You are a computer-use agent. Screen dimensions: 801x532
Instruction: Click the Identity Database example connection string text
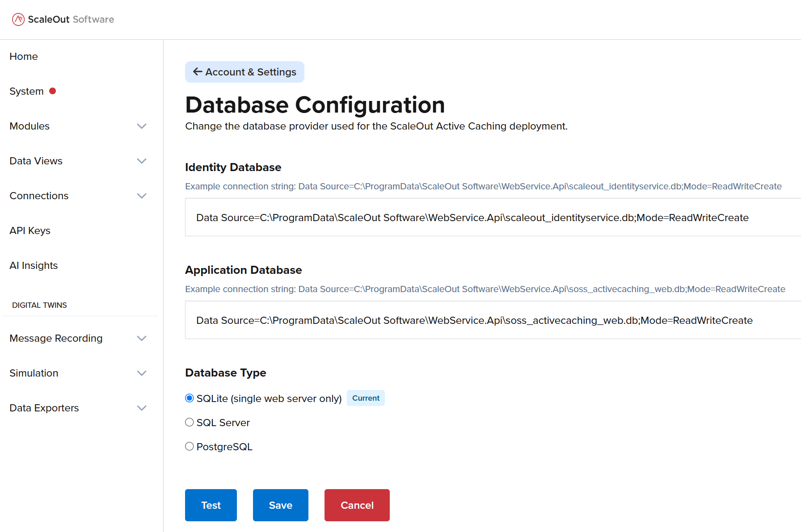tap(483, 186)
